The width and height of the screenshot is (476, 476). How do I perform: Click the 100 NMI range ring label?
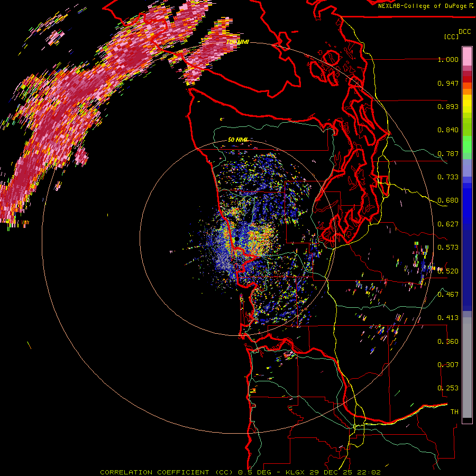[237, 42]
